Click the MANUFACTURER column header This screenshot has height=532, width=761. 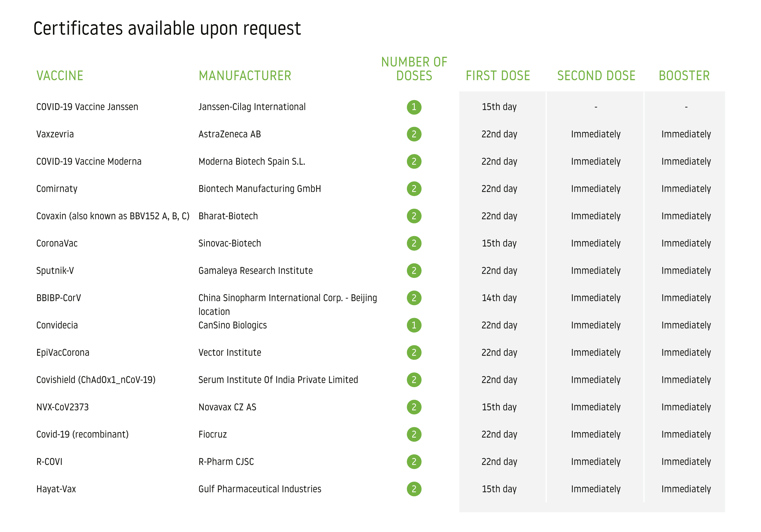pyautogui.click(x=245, y=75)
